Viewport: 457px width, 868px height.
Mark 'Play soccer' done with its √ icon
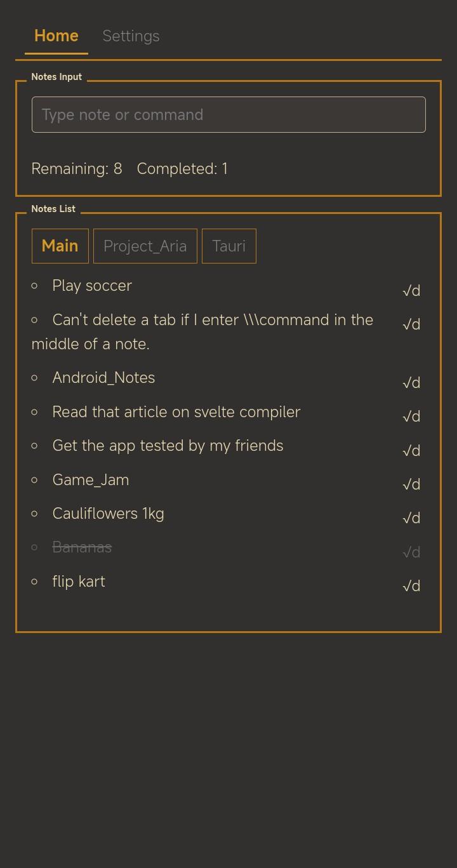pos(406,291)
